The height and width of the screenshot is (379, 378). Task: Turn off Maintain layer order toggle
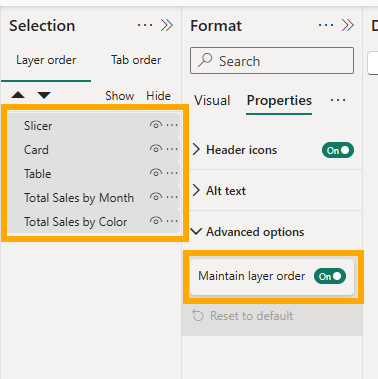pos(330,276)
